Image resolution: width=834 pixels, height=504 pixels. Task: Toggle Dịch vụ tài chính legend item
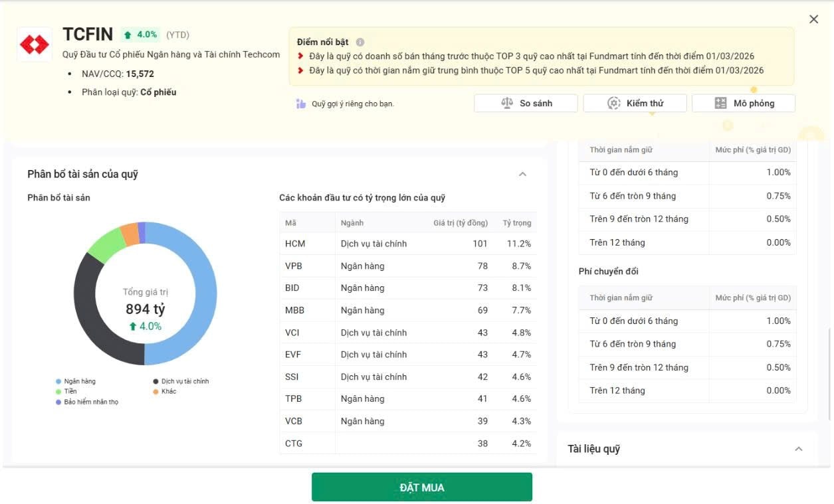pyautogui.click(x=181, y=381)
